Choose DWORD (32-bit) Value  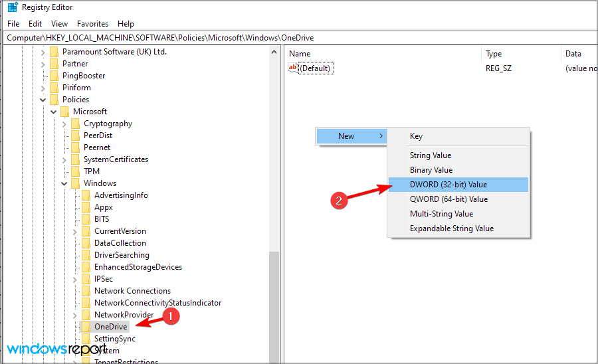(458, 185)
